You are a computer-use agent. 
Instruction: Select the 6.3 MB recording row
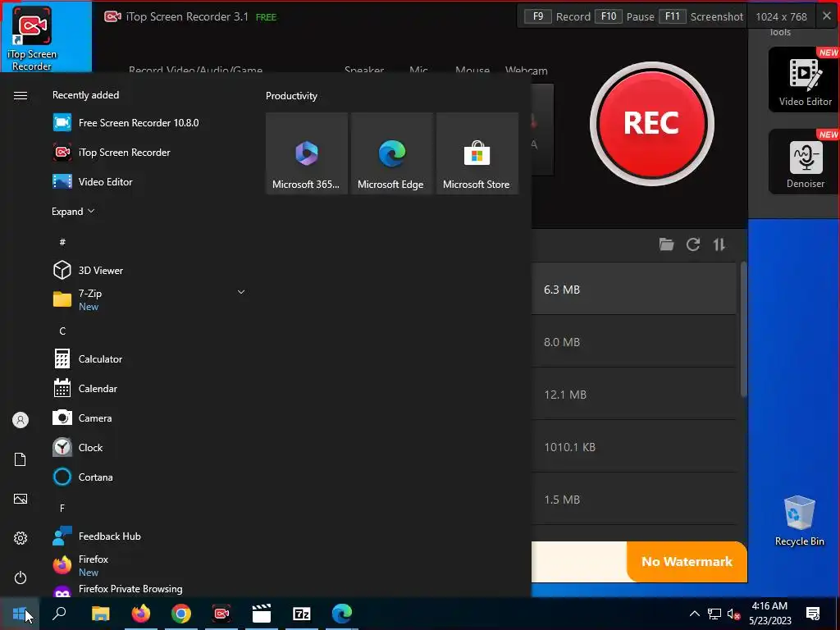[x=634, y=290]
